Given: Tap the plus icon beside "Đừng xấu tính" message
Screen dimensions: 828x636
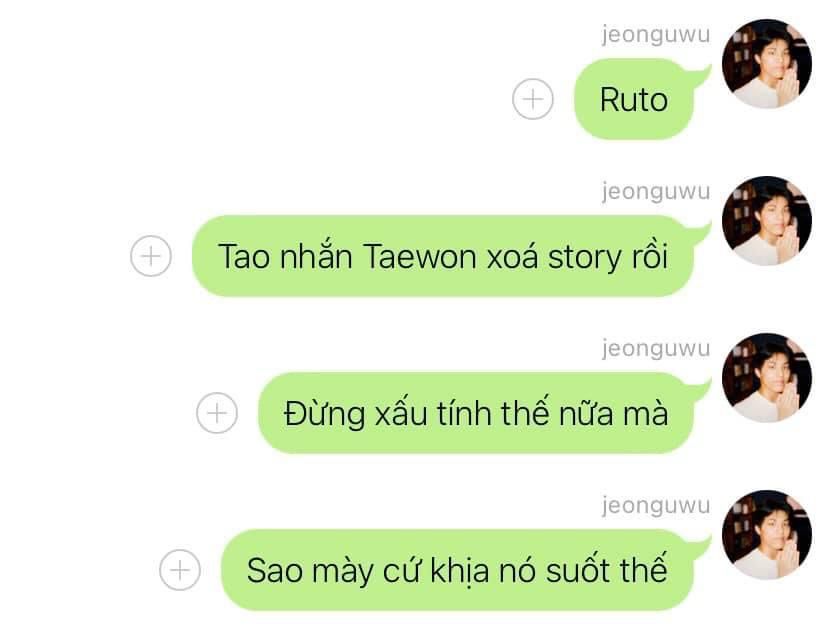Looking at the screenshot, I should 217,413.
